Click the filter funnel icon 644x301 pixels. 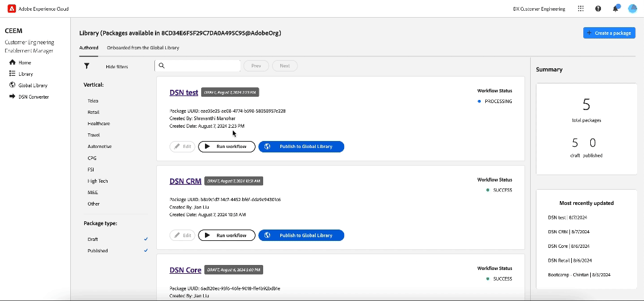point(87,66)
